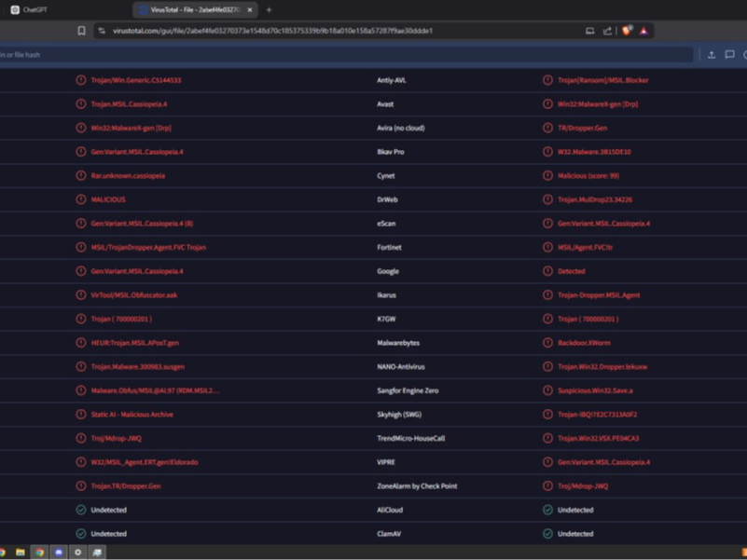
Task: Click the check icon next to AliCloud's Undetected
Action: tap(547, 510)
